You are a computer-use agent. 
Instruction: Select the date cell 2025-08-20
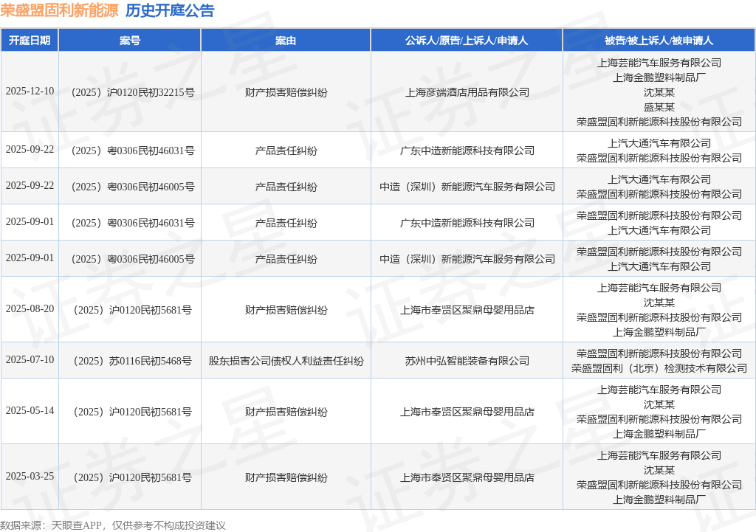tap(30, 308)
